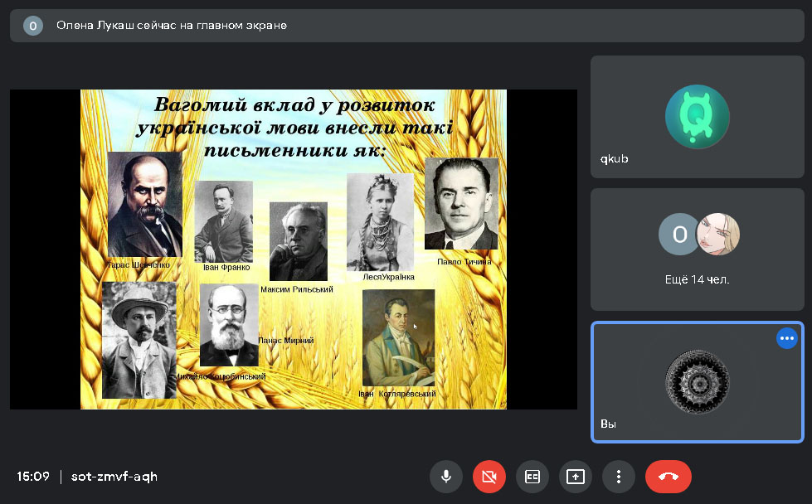The height and width of the screenshot is (504, 812).
Task: Toggle closed captions
Action: point(532,477)
